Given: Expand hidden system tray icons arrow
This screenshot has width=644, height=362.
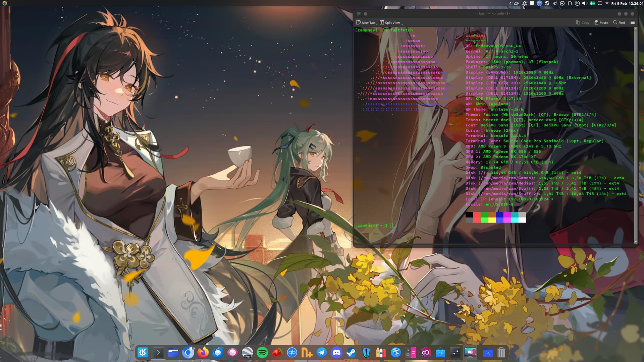Looking at the screenshot, I should 607,3.
